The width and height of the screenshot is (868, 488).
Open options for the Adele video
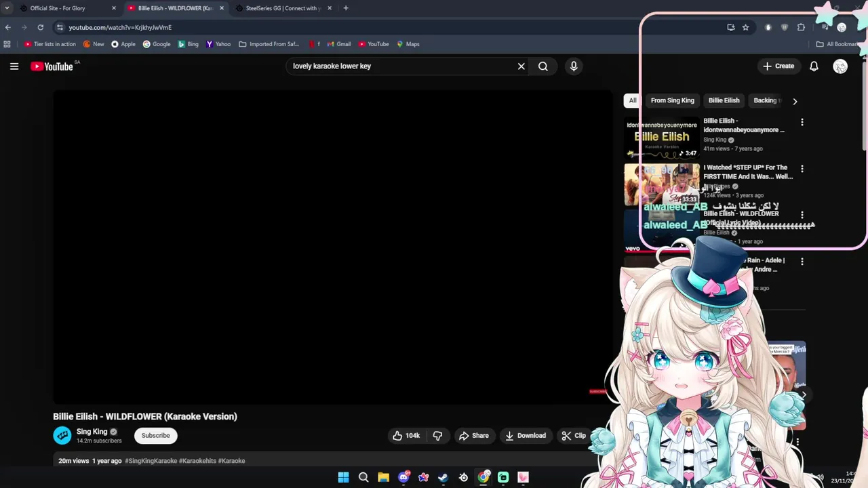point(802,262)
